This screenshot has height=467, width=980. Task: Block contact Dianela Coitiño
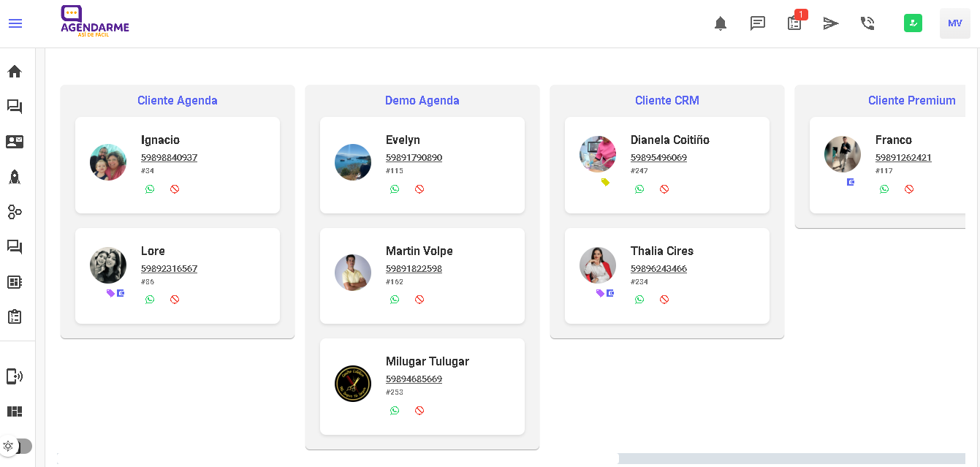click(x=664, y=189)
